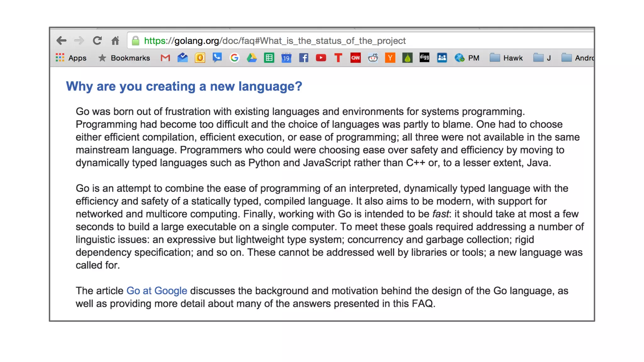Screen dimensions: 644x362
Task: Open the Reddit bookmark icon
Action: 373,58
